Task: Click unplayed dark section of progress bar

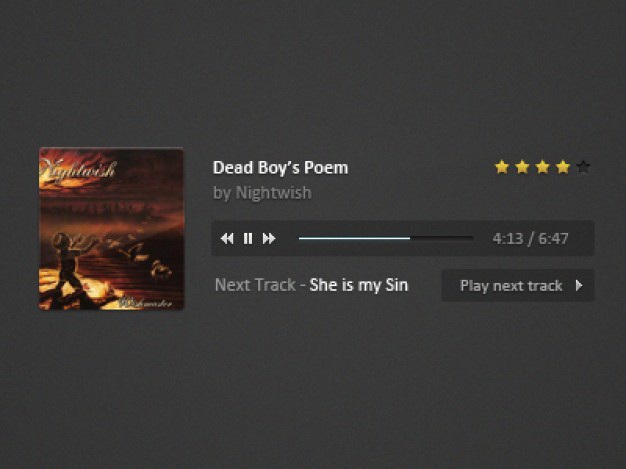Action: point(442,238)
